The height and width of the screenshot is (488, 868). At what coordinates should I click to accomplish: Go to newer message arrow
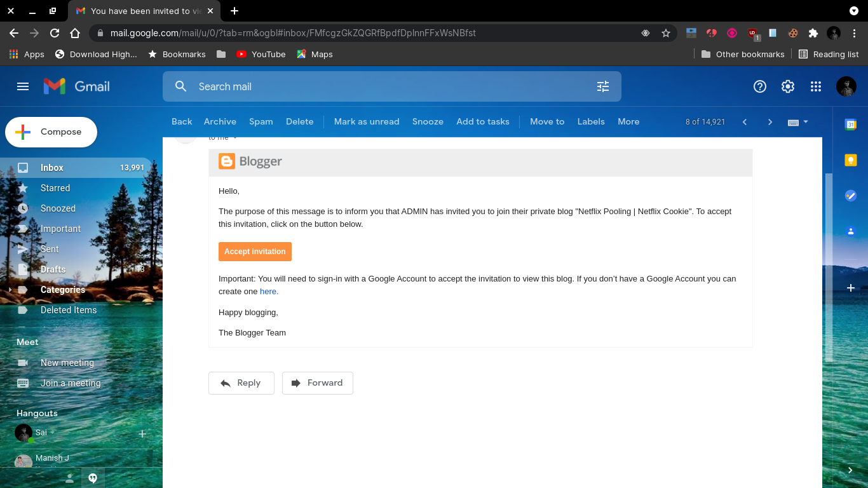pos(745,122)
